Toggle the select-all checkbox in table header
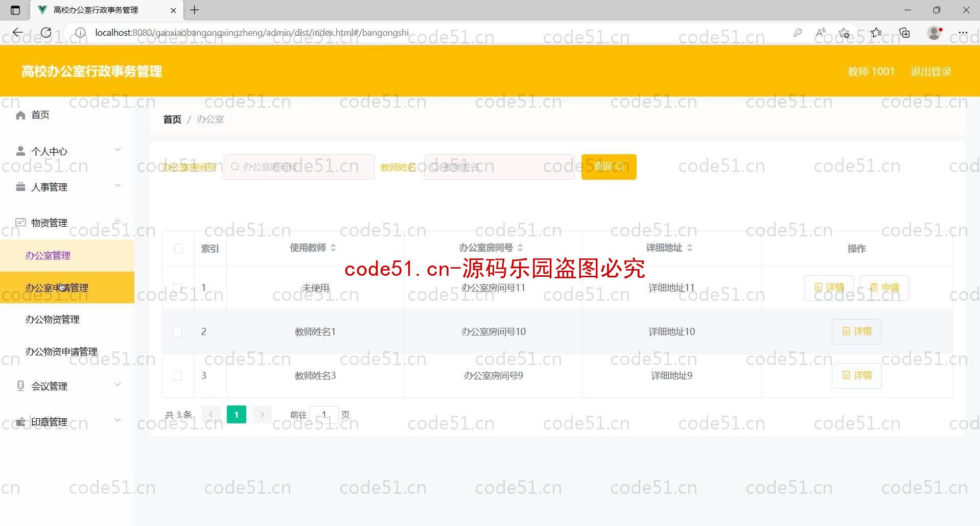This screenshot has height=526, width=980. pyautogui.click(x=178, y=248)
